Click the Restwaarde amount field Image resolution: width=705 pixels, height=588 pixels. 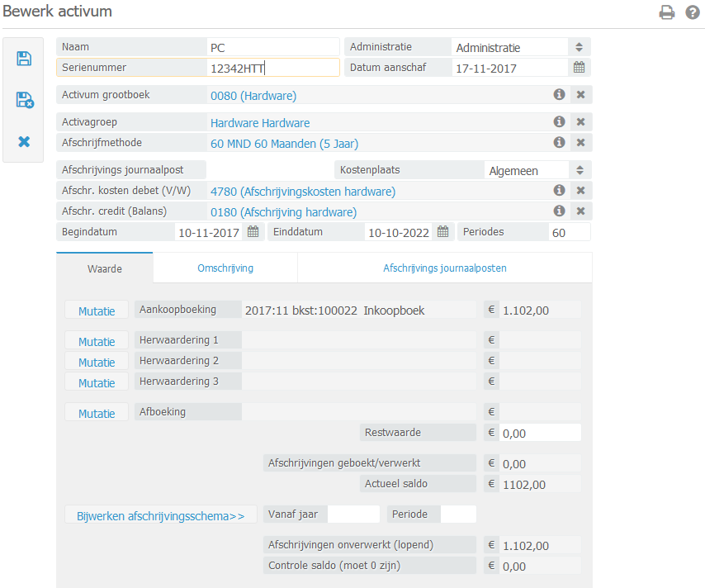(540, 433)
